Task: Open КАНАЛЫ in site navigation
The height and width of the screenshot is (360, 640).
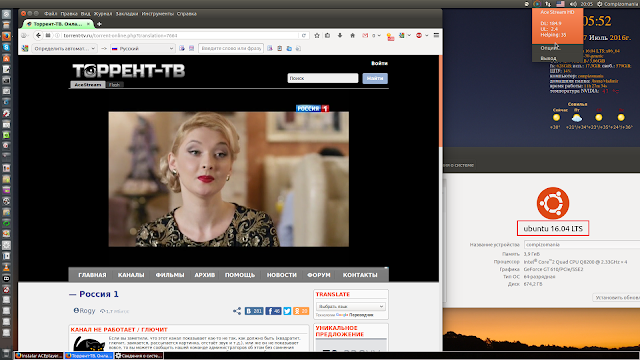Action: click(131, 275)
